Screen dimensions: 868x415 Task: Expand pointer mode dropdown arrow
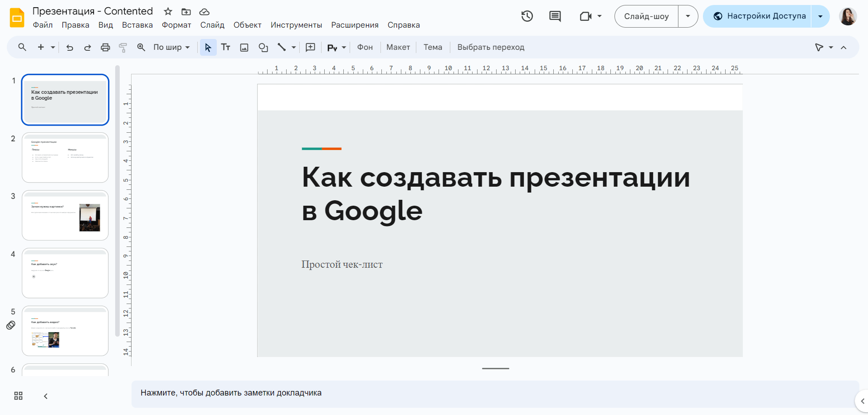(831, 47)
